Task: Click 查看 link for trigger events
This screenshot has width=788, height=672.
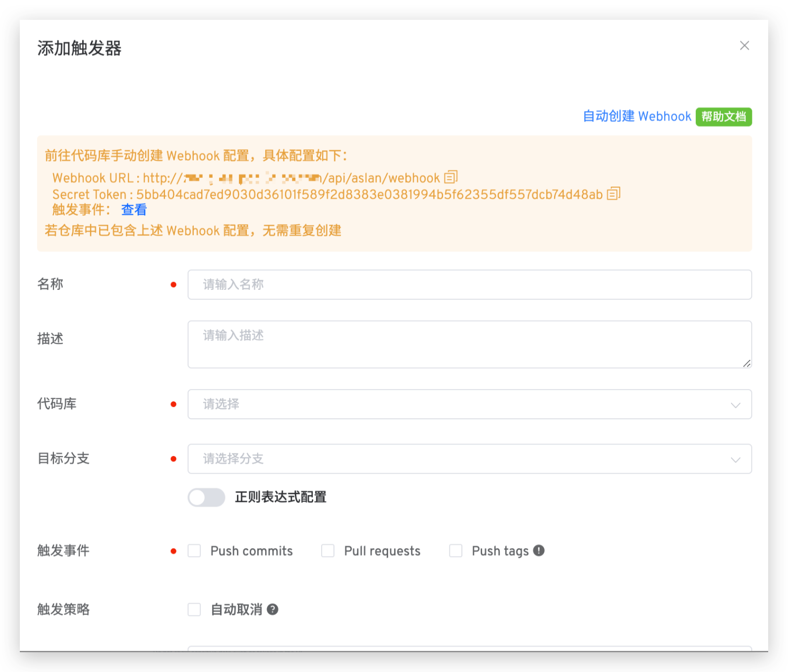Action: [134, 210]
